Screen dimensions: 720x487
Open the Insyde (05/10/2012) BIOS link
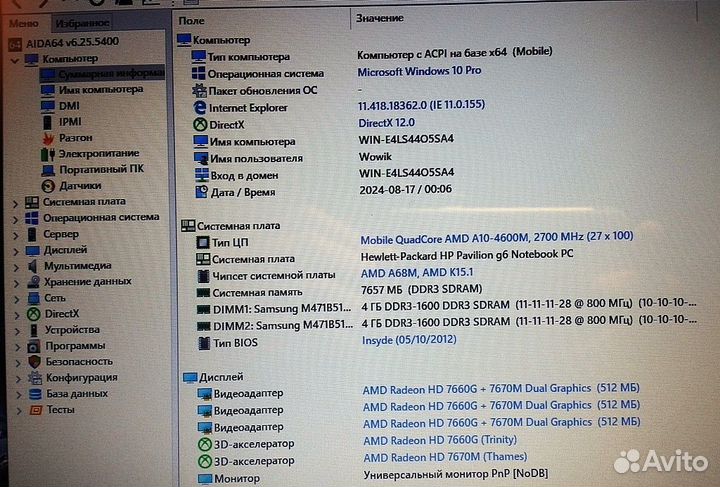[409, 340]
